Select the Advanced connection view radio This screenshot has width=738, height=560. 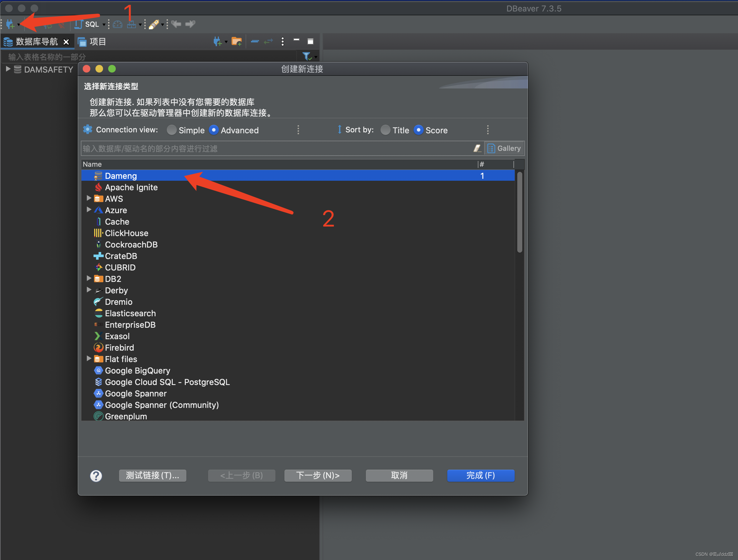pyautogui.click(x=213, y=130)
